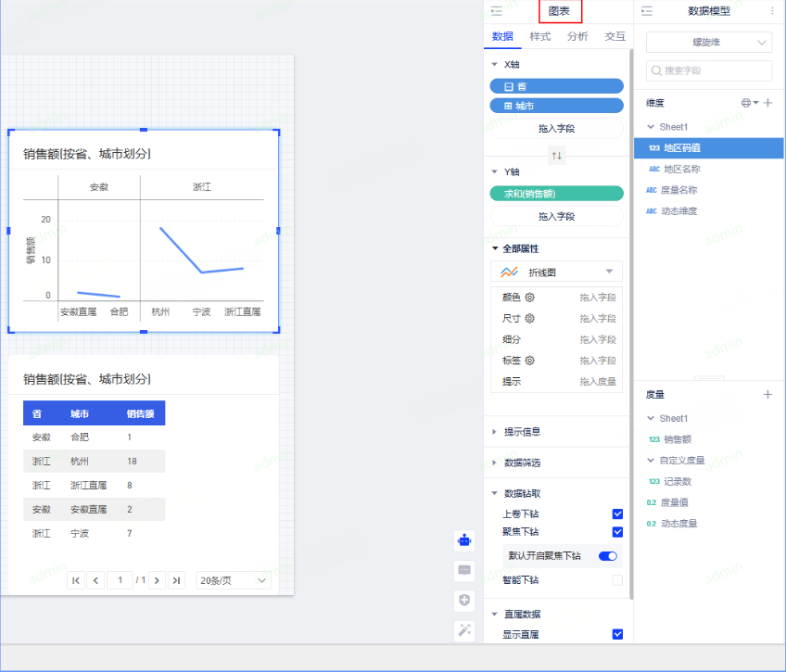Toggle off 默认开启聚焦下钻 switch
Screen dimensions: 786x672
pyautogui.click(x=608, y=556)
